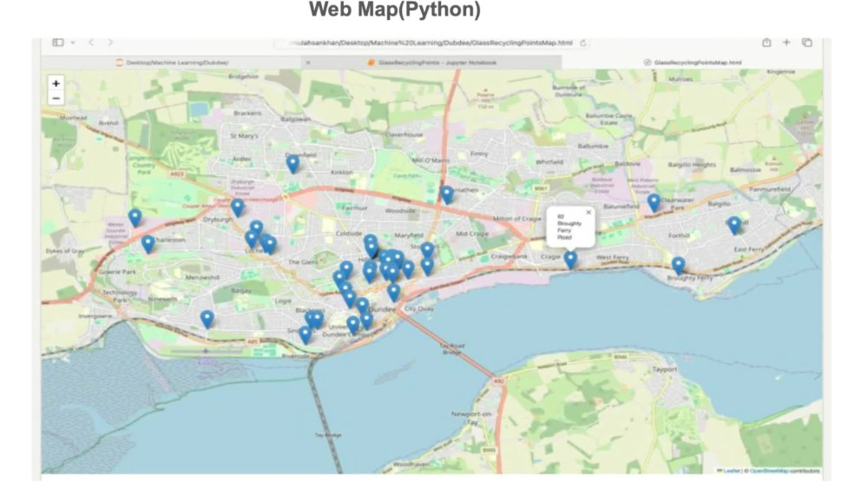Select the marker north of East Ferry
Viewport: 868px width, 489px height.
point(734,226)
